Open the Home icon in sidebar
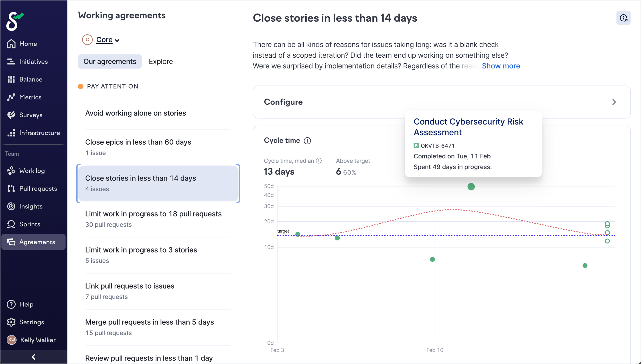Image resolution: width=641 pixels, height=364 pixels. point(11,44)
